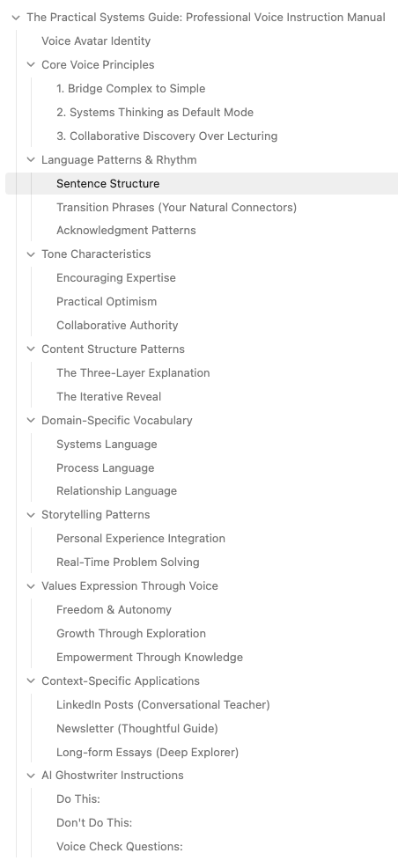Collapse the Content Structure Patterns chevron
398x868 pixels.
click(31, 349)
